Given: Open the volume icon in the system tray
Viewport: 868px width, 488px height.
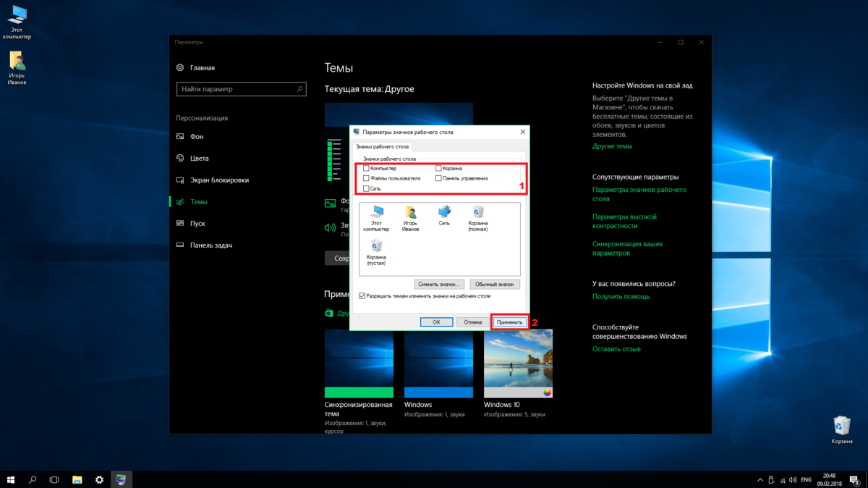Looking at the screenshot, I should coord(793,479).
